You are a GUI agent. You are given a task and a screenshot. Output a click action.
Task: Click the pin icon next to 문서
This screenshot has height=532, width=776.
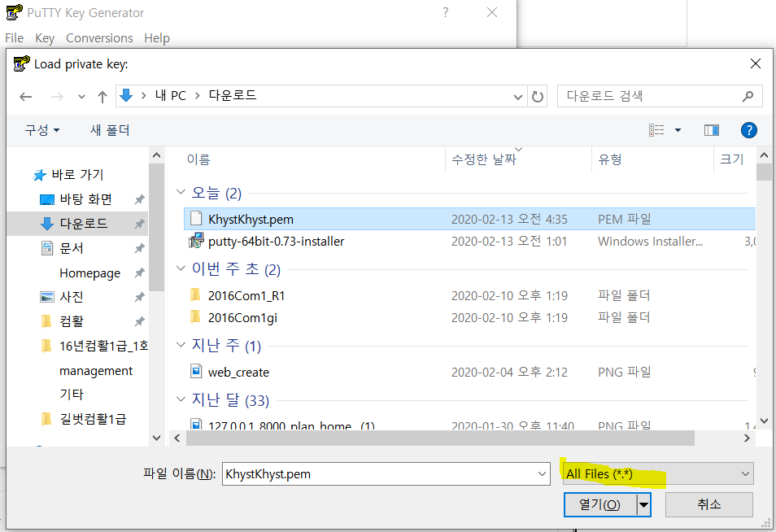[x=140, y=248]
